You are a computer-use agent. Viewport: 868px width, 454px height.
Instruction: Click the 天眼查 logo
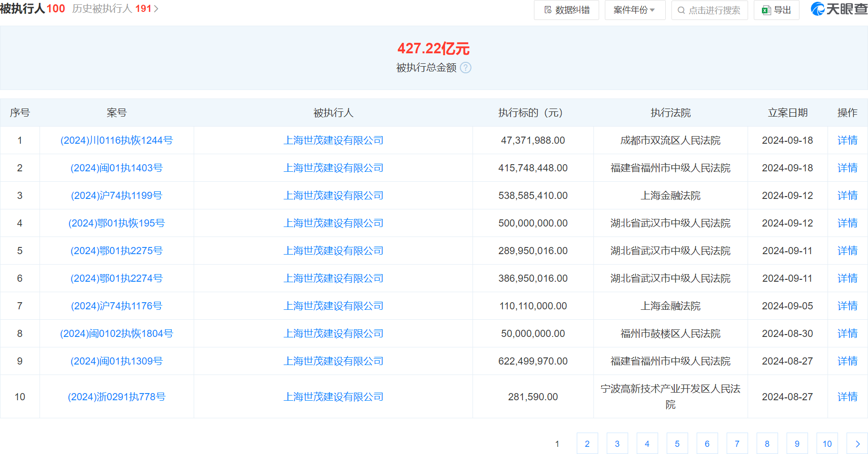[x=839, y=9]
